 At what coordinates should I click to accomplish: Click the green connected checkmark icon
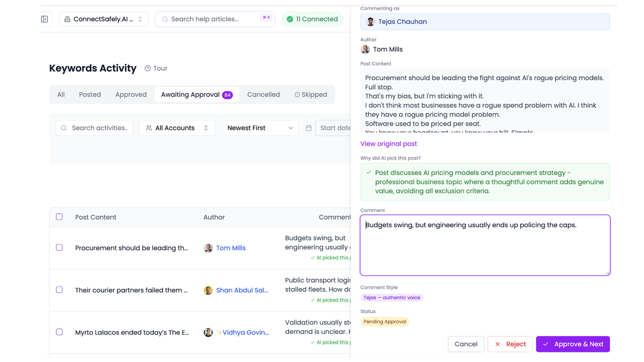[x=290, y=19]
